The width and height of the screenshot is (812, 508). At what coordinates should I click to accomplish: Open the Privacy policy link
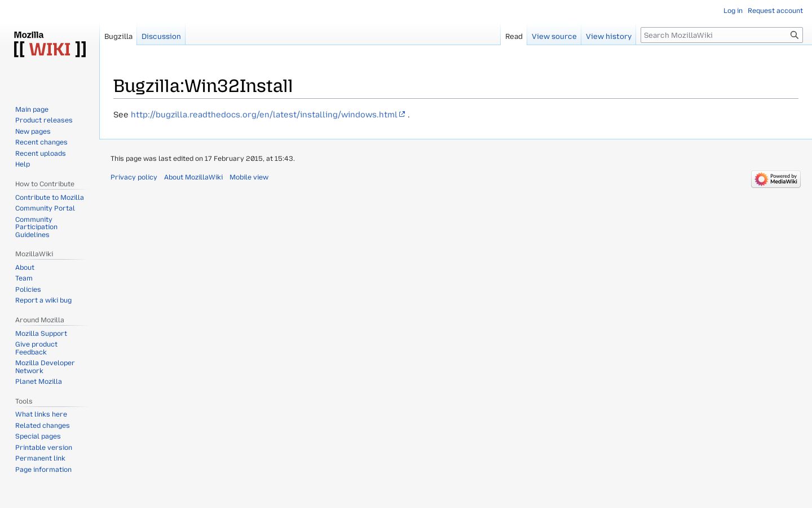pos(134,177)
